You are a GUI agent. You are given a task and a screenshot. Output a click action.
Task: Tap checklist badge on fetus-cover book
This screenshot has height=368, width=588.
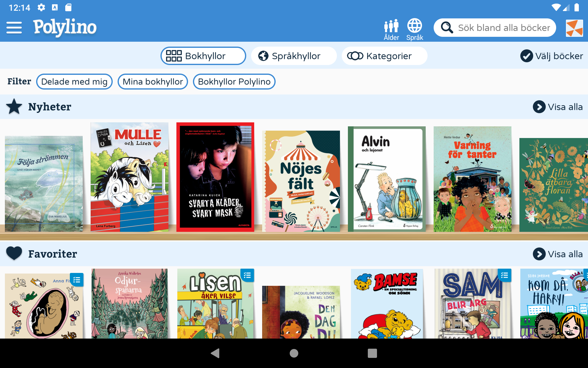pos(77,280)
